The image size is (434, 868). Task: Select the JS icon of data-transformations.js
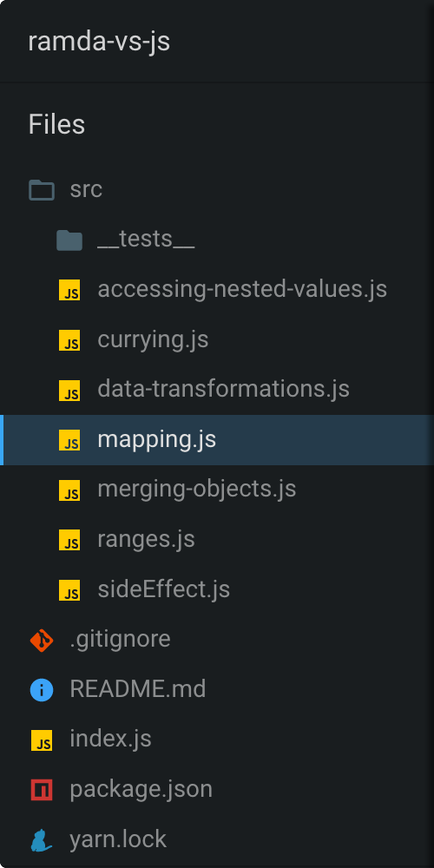point(69,390)
